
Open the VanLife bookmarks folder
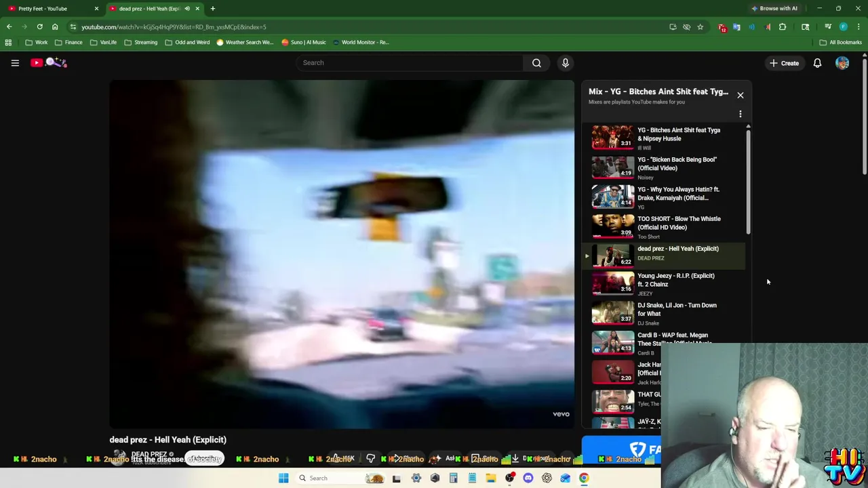(x=103, y=43)
